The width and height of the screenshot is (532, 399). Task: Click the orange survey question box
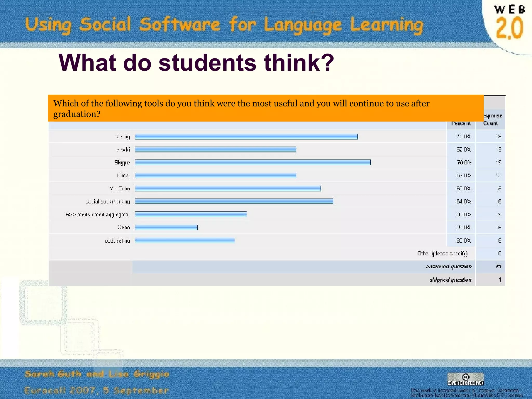coord(266,108)
